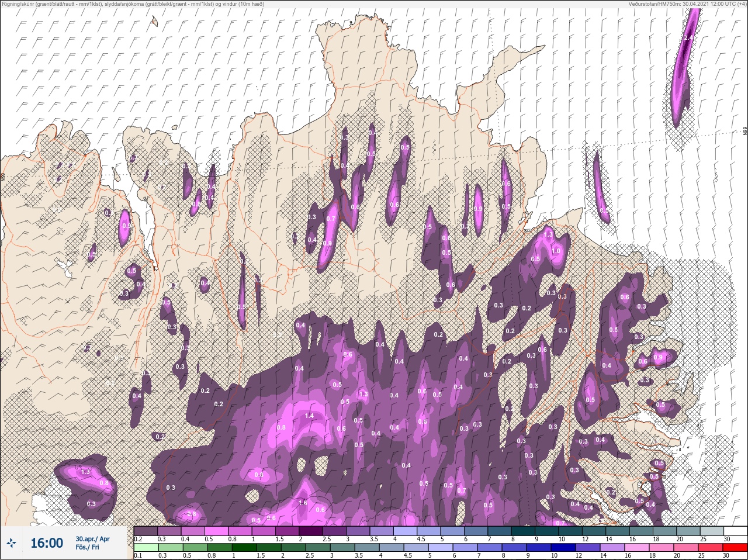The width and height of the screenshot is (748, 560).
Task: Click the 16:00 forecast time label
Action: coord(47,543)
